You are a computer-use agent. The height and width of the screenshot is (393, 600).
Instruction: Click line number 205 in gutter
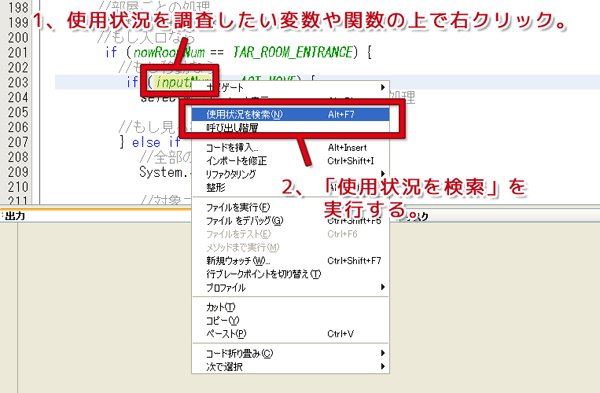(x=18, y=112)
